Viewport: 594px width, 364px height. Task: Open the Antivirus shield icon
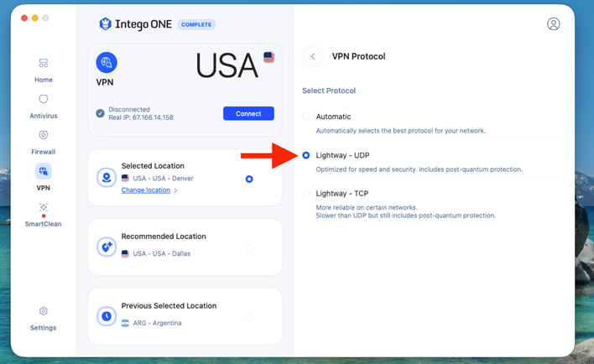click(x=43, y=99)
